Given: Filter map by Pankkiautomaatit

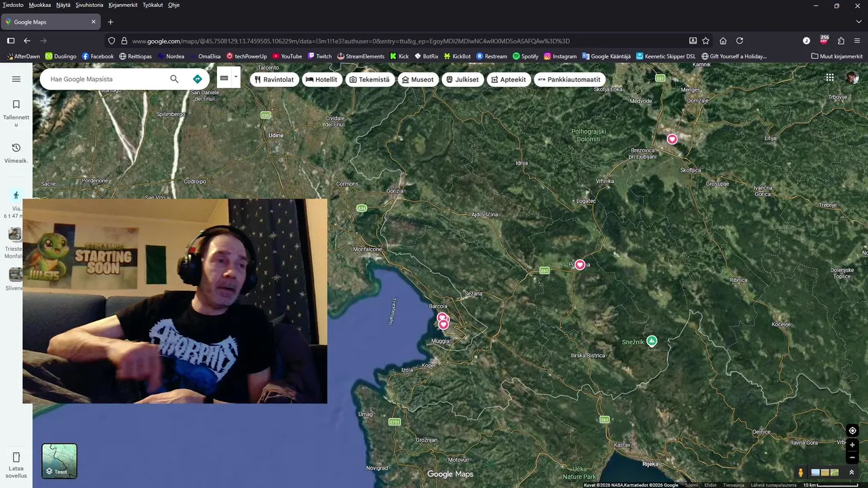Looking at the screenshot, I should point(570,79).
